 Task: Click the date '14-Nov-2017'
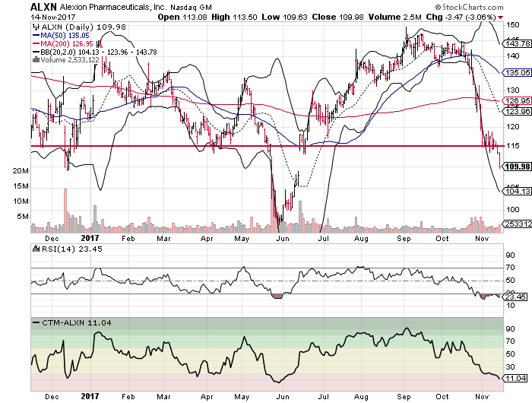pos(53,17)
